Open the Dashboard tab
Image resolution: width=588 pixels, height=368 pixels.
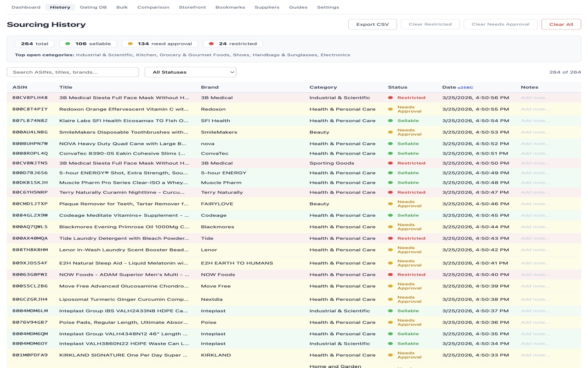(26, 7)
